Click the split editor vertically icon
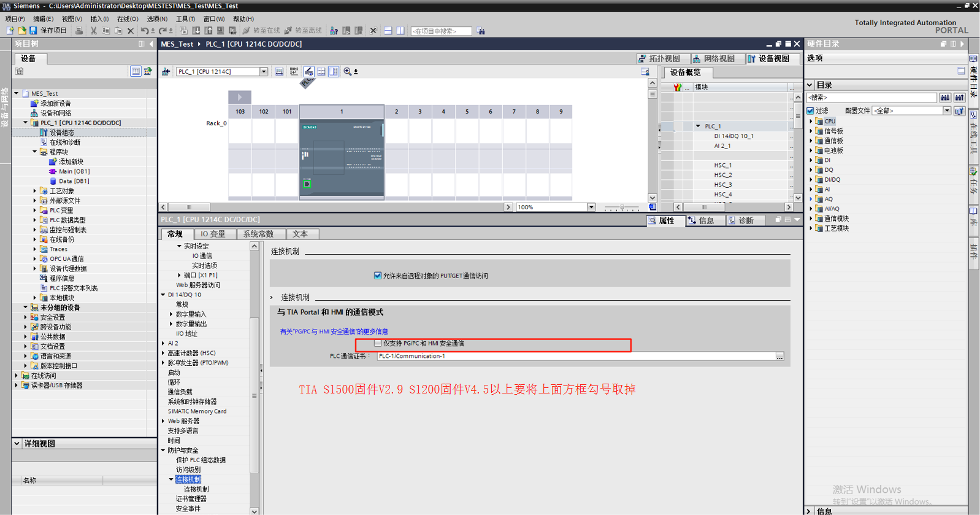The width and height of the screenshot is (980, 515). 400,31
